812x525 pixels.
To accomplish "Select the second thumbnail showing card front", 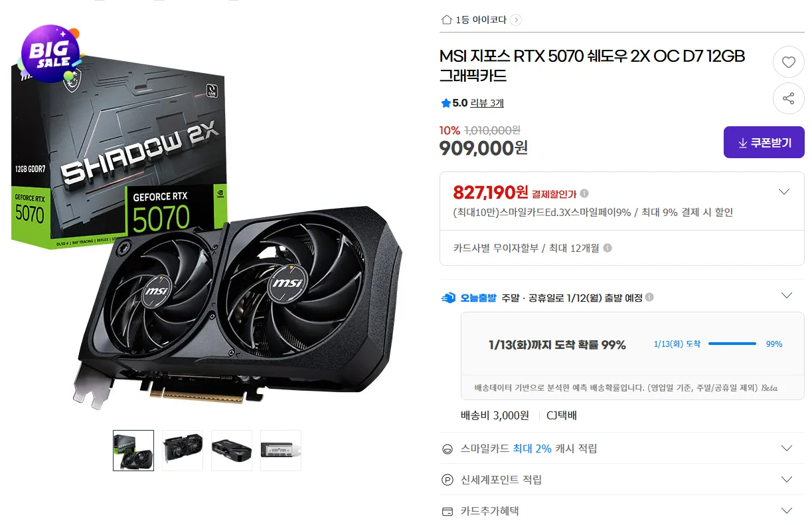I will 183,451.
